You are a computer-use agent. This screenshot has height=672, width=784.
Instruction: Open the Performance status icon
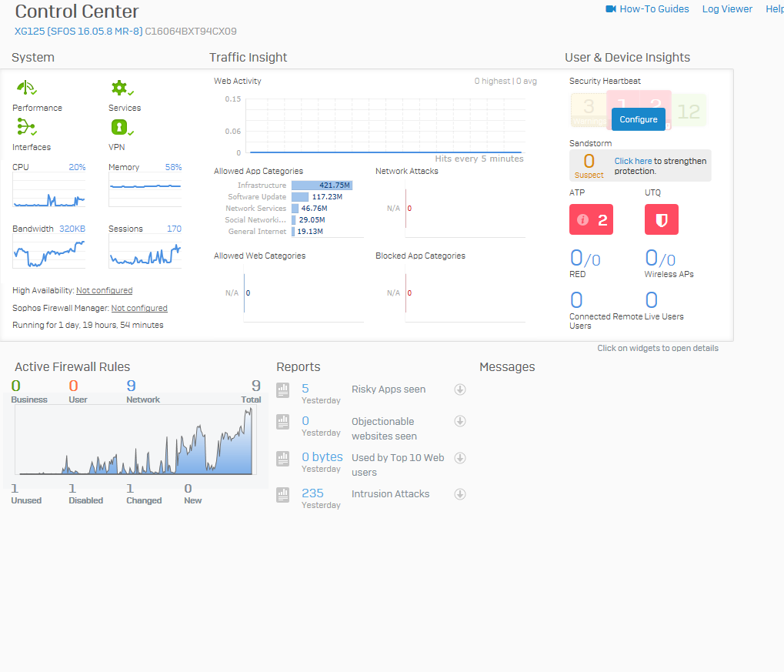pyautogui.click(x=26, y=88)
